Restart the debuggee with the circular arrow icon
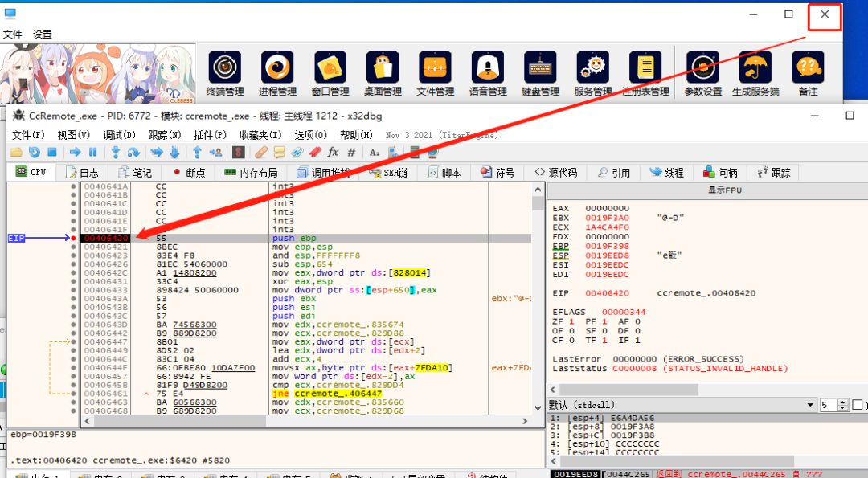Viewport: 868px width, 478px height. pyautogui.click(x=35, y=152)
